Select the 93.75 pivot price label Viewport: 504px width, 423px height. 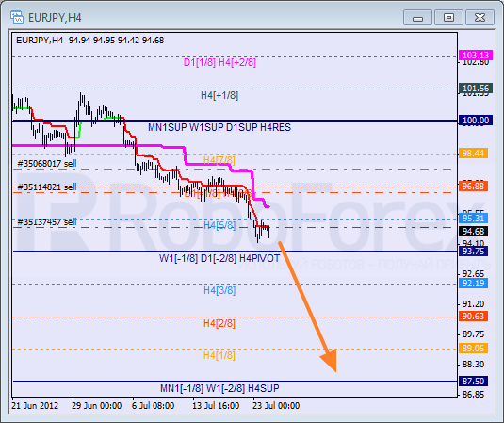pos(473,252)
